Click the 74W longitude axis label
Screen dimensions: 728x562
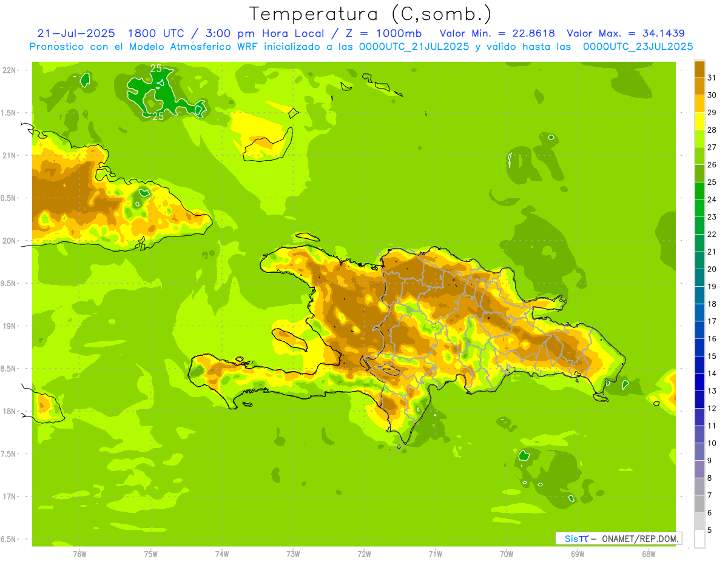click(222, 554)
